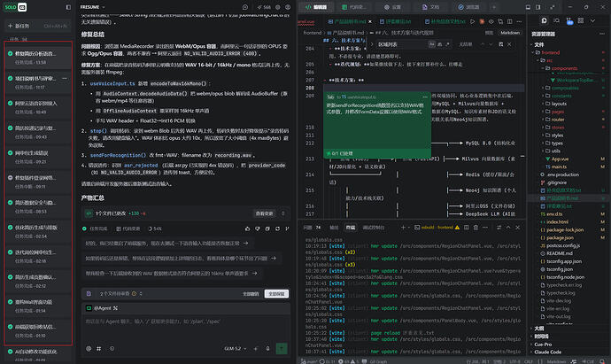Screen dimensions: 611x364
Task: Click third suggested prompt mentioning WAV 16kHz
Action: click(x=172, y=274)
